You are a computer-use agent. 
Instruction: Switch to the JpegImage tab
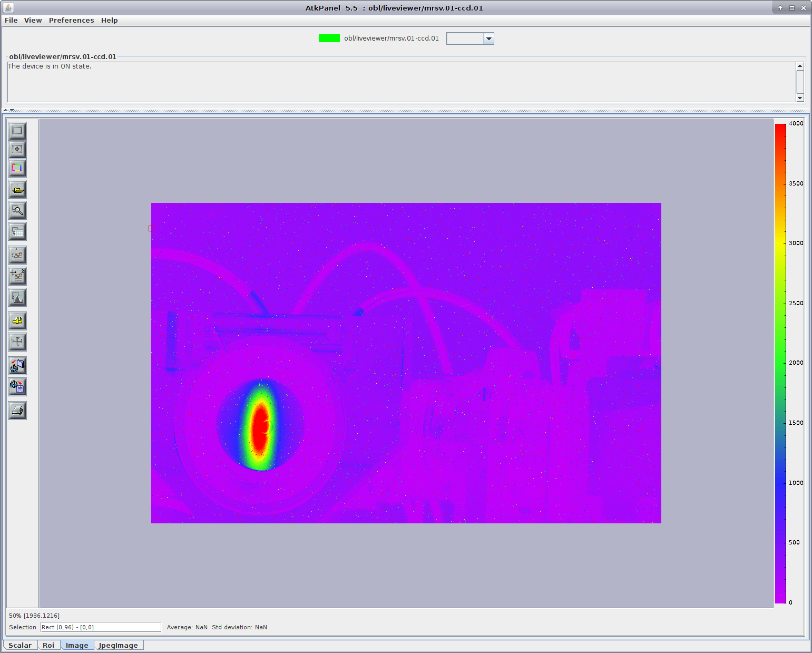[x=118, y=645]
